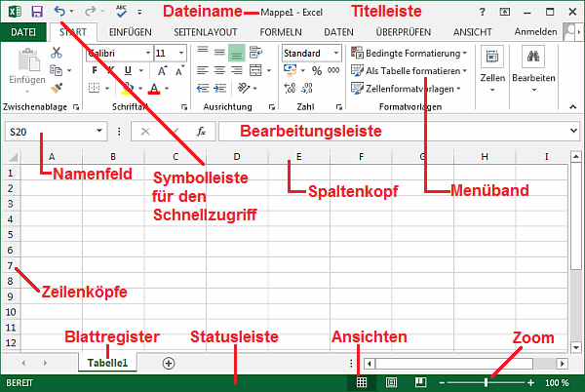
Task: Click the Select All corner triangle
Action: pos(12,157)
